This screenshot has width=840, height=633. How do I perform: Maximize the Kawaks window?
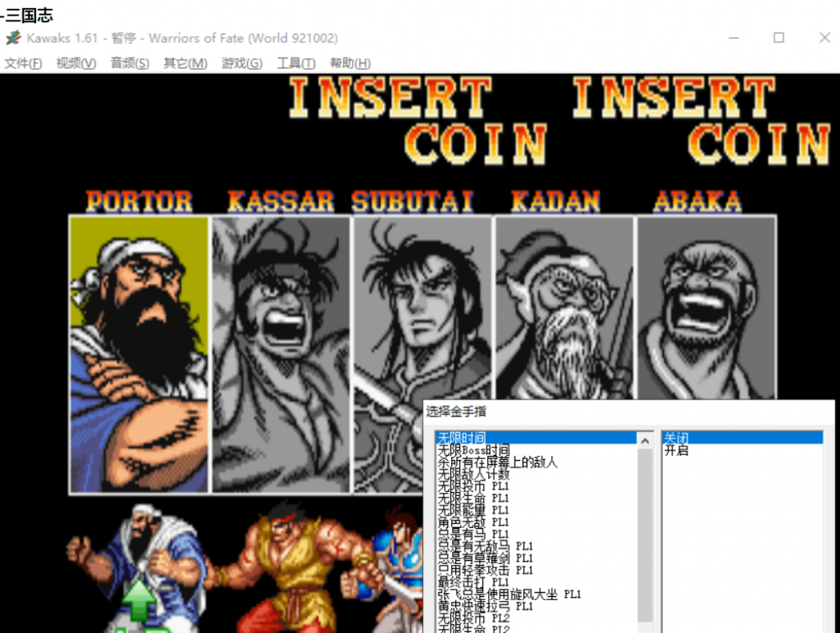click(x=779, y=38)
